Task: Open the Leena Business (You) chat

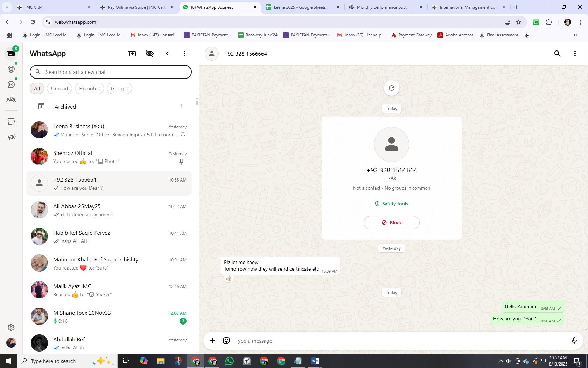Action: point(109,130)
